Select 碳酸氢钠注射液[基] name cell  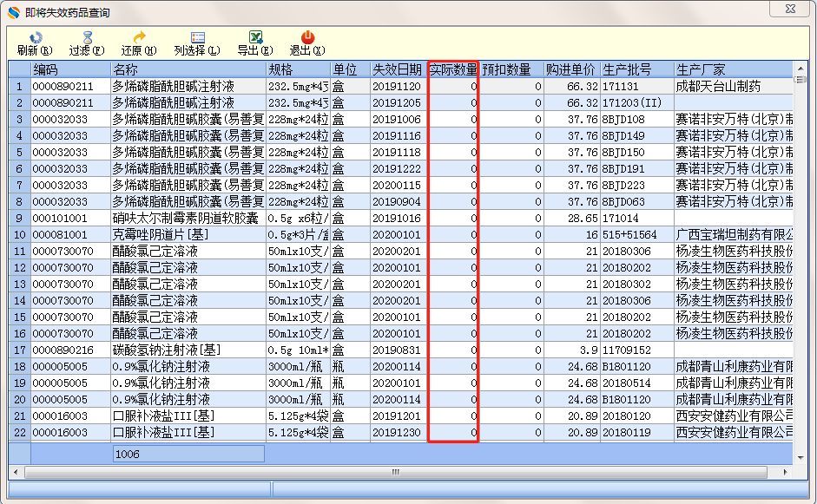point(188,350)
